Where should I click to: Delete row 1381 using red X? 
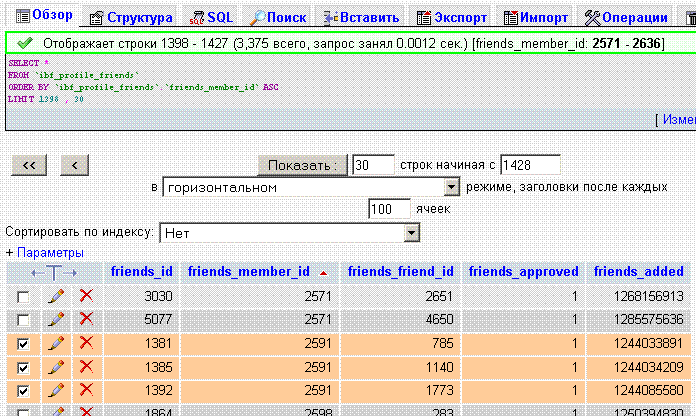(86, 343)
